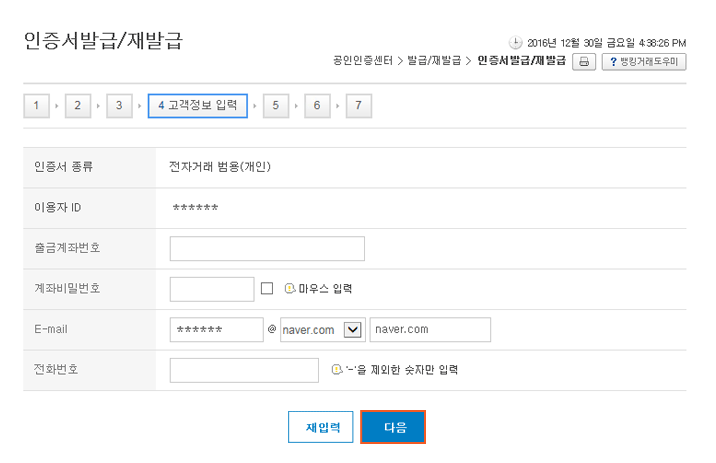Go to step 2 tab
The height and width of the screenshot is (463, 716).
click(x=78, y=106)
